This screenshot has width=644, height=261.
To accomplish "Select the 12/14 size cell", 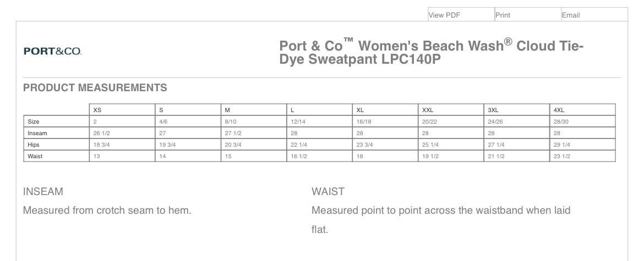I will tap(298, 121).
